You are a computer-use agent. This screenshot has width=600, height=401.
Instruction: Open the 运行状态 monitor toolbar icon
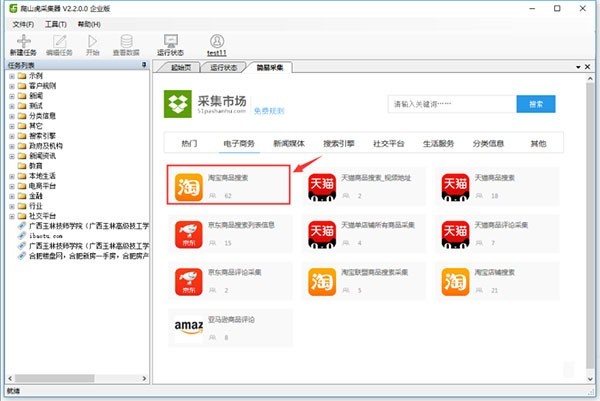pos(170,41)
